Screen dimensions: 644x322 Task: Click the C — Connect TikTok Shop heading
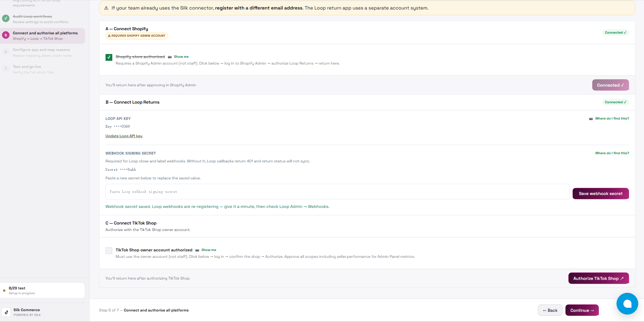click(131, 223)
